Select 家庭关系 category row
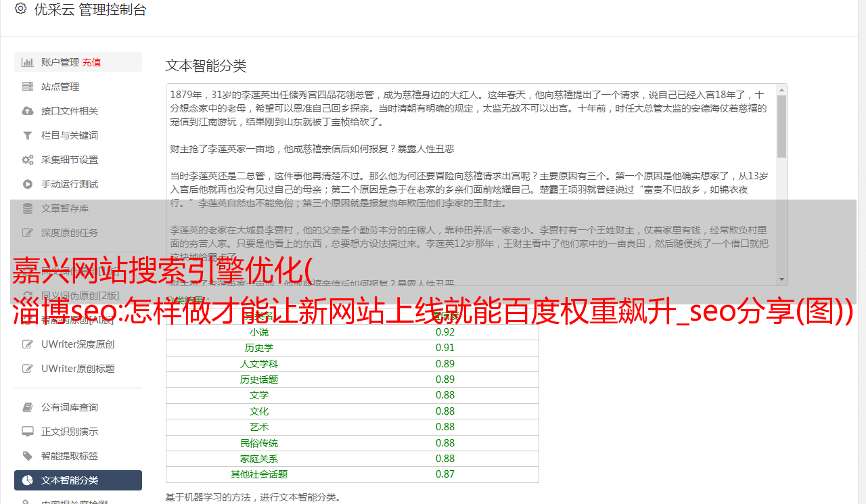The width and height of the screenshot is (866, 504). click(259, 459)
